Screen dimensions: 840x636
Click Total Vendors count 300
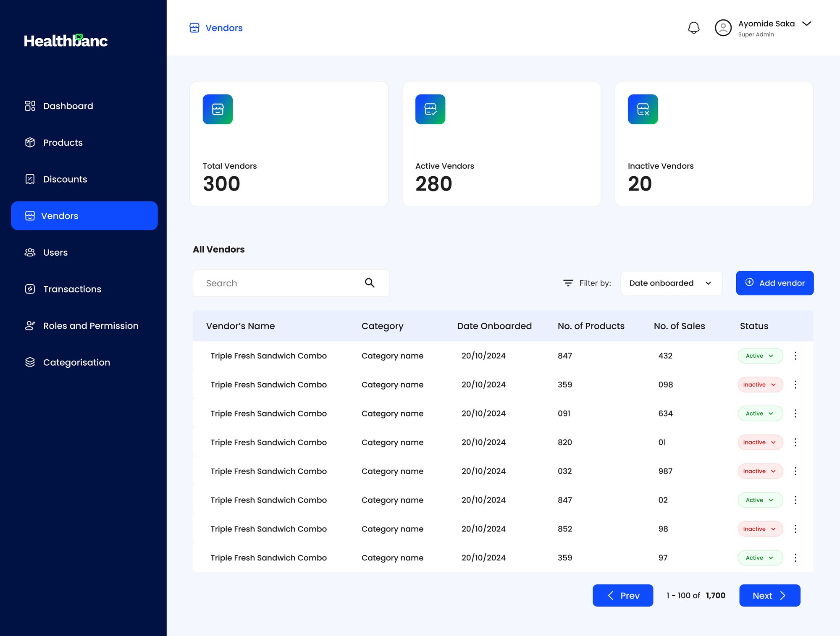tap(221, 183)
